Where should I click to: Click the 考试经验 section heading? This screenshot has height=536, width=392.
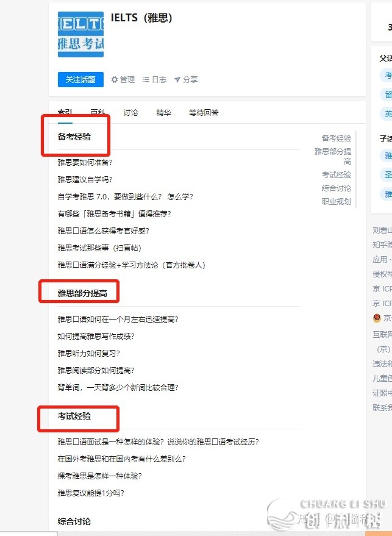74,416
